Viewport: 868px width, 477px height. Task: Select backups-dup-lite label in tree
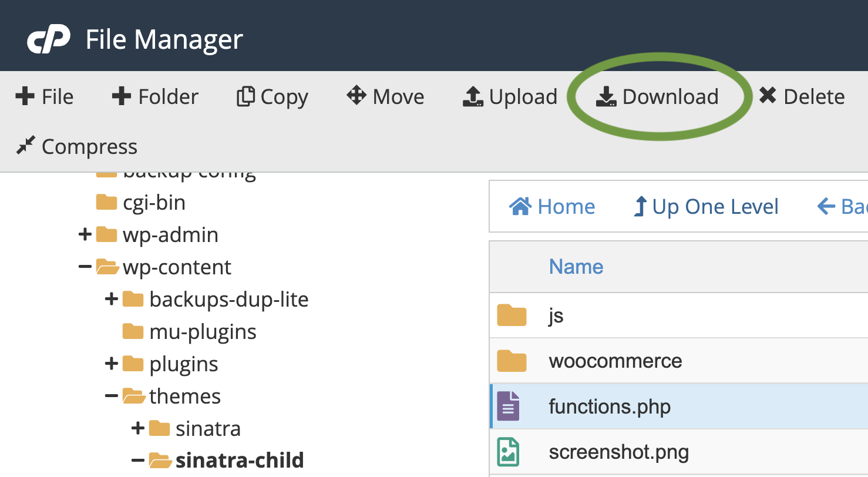coord(229,300)
